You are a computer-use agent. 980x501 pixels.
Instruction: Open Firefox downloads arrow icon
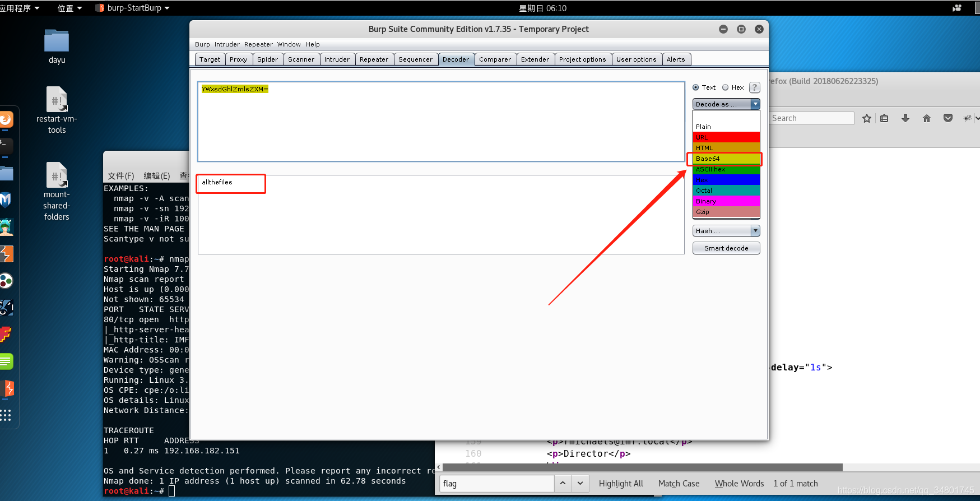coord(905,118)
